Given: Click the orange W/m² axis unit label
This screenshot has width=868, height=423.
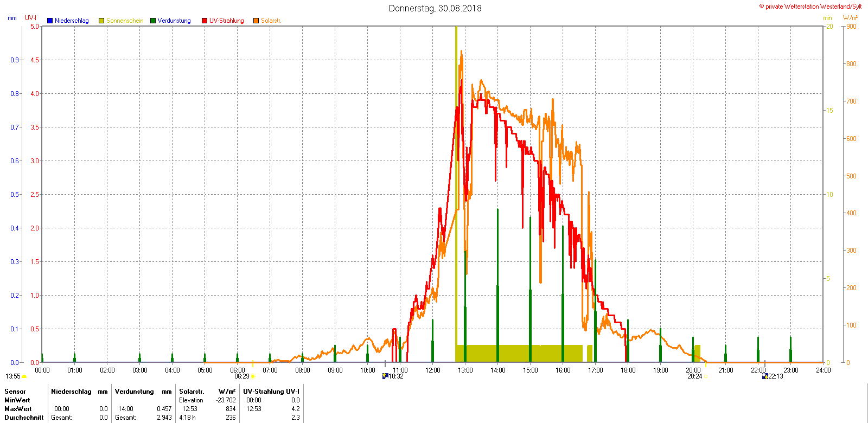Looking at the screenshot, I should point(850,18).
